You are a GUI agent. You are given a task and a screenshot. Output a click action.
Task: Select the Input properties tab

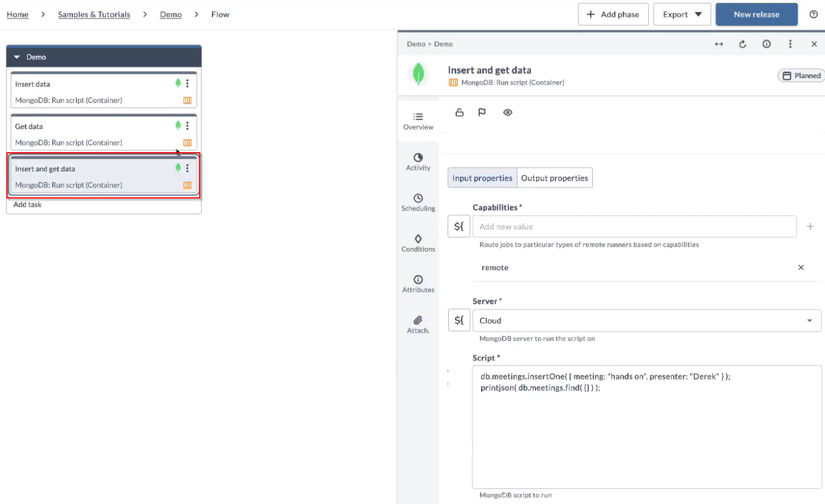[x=482, y=178]
